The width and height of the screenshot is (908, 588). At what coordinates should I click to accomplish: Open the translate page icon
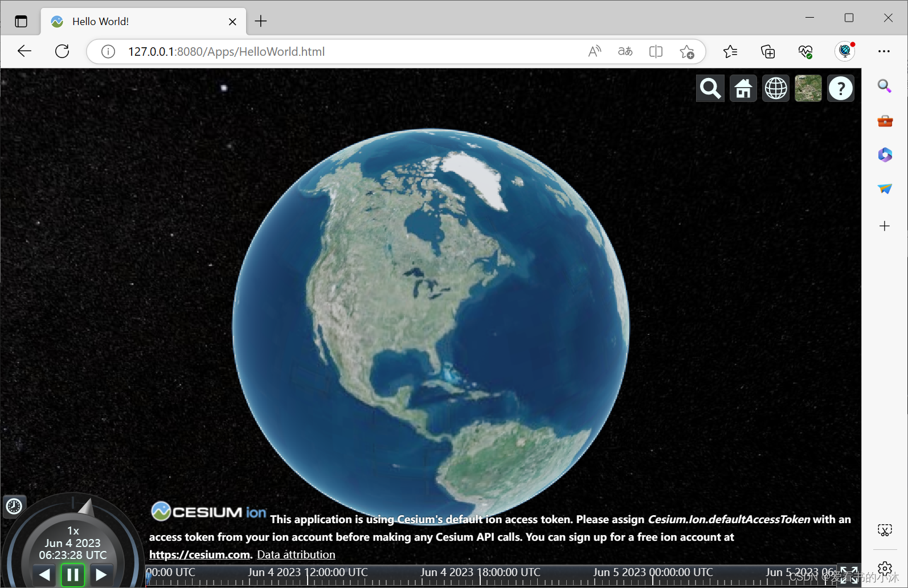(625, 52)
